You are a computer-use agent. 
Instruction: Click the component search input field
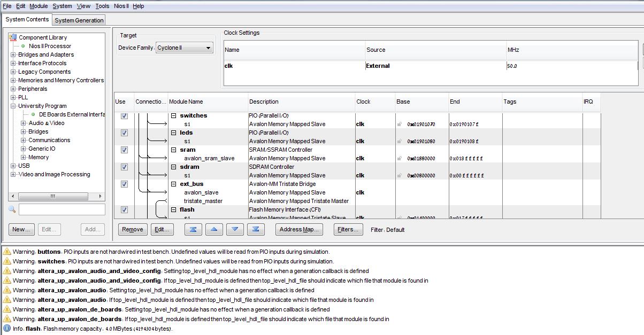[62, 209]
